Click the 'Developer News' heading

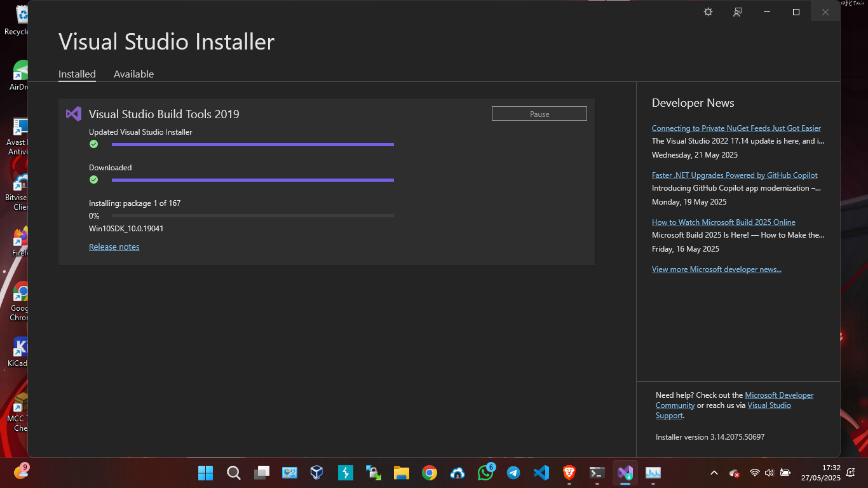pyautogui.click(x=693, y=103)
